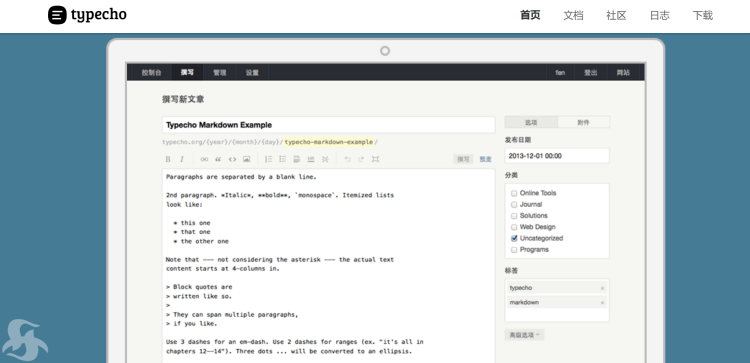Insert a horizontal rule (HR)
This screenshot has height=363, width=750.
pyautogui.click(x=311, y=159)
